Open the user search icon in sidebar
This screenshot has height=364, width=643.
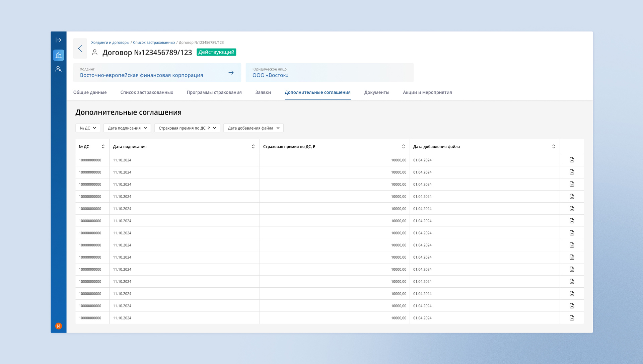[x=58, y=69]
